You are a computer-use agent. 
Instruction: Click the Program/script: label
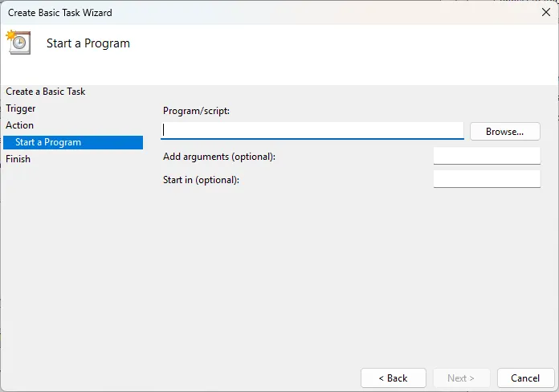coord(197,111)
